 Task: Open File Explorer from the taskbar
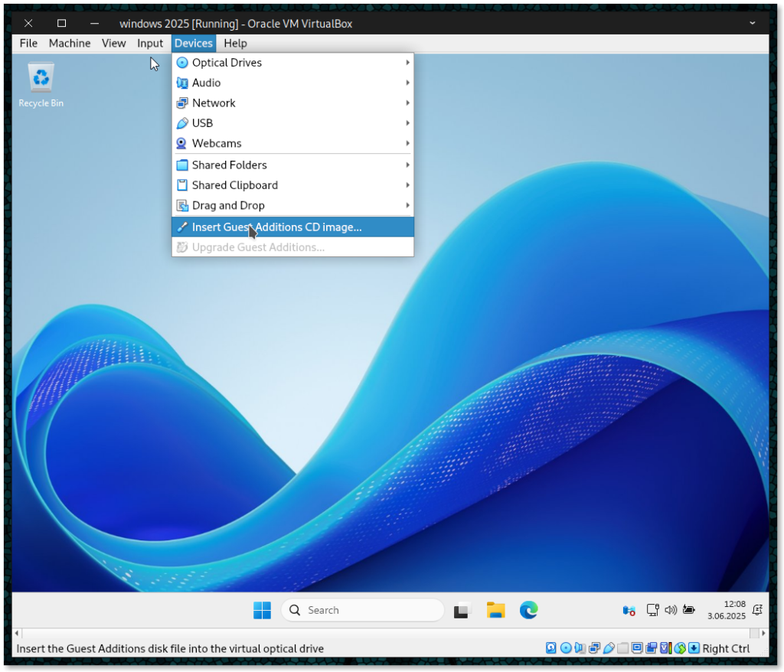click(x=495, y=610)
